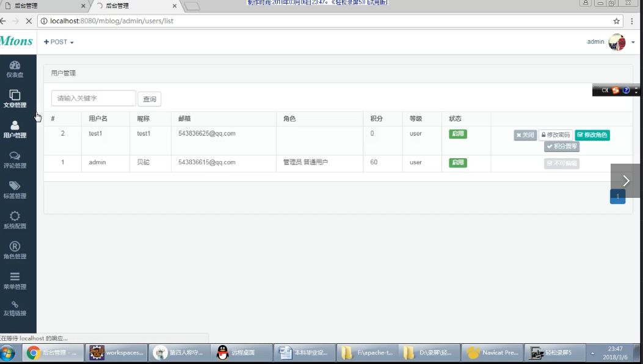
Task: Open the 第四人称 taskbar item
Action: click(x=179, y=352)
